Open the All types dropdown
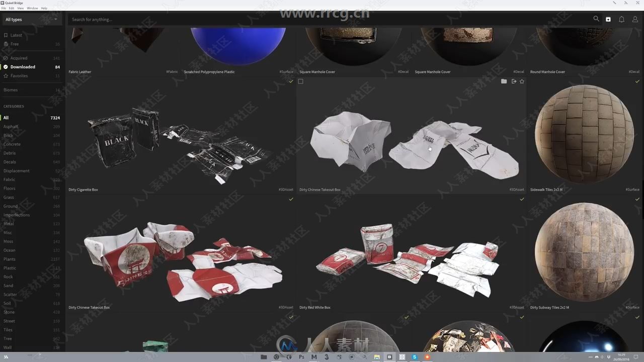This screenshot has width=644, height=362. coord(31,20)
